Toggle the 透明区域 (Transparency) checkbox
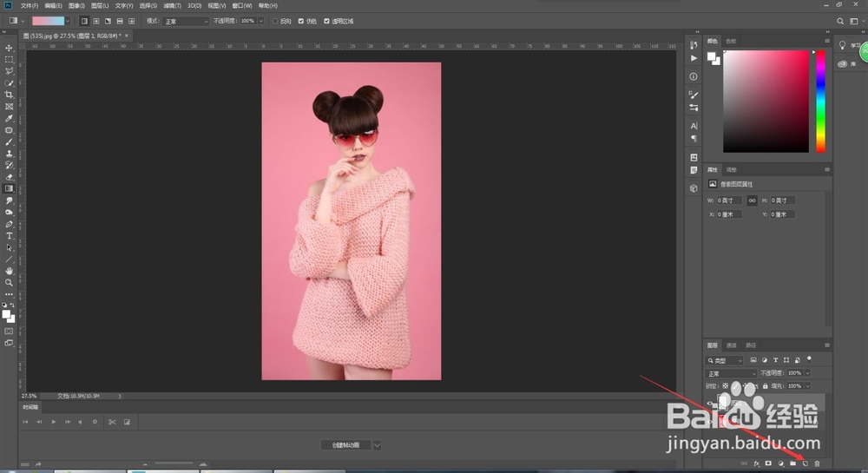 coord(327,21)
